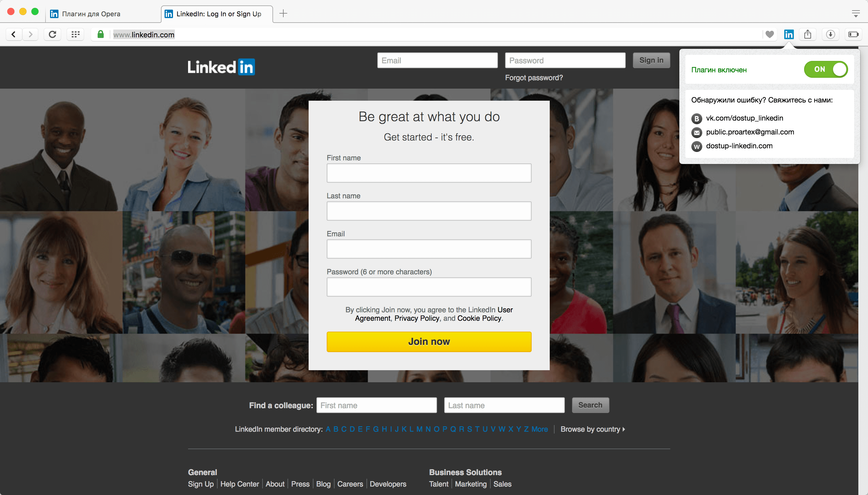This screenshot has height=495, width=868.
Task: Click the Join now button
Action: click(x=429, y=341)
